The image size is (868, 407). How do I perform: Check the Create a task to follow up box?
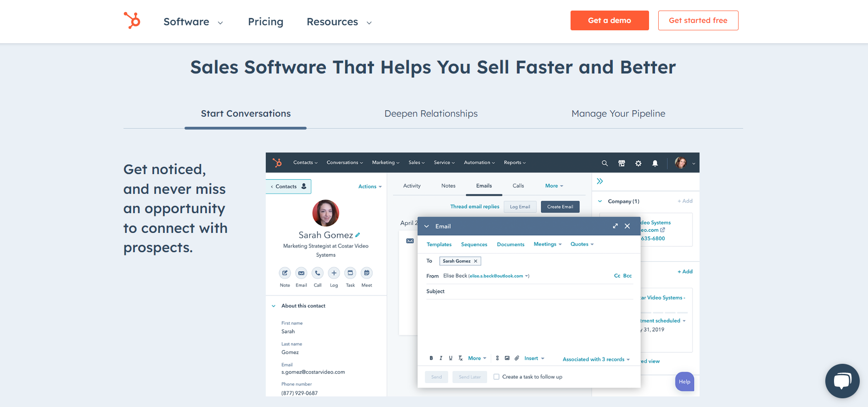click(x=496, y=377)
